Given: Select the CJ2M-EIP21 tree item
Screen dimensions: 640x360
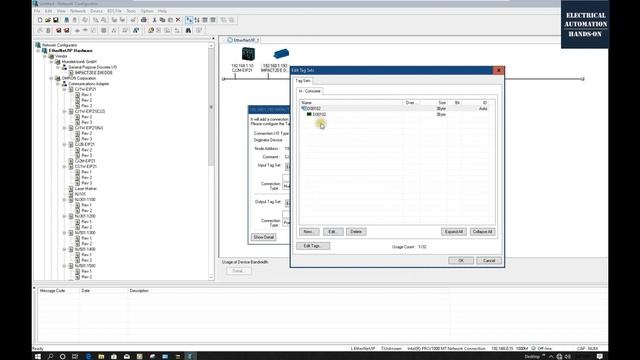Looking at the screenshot, I should click(85, 161).
